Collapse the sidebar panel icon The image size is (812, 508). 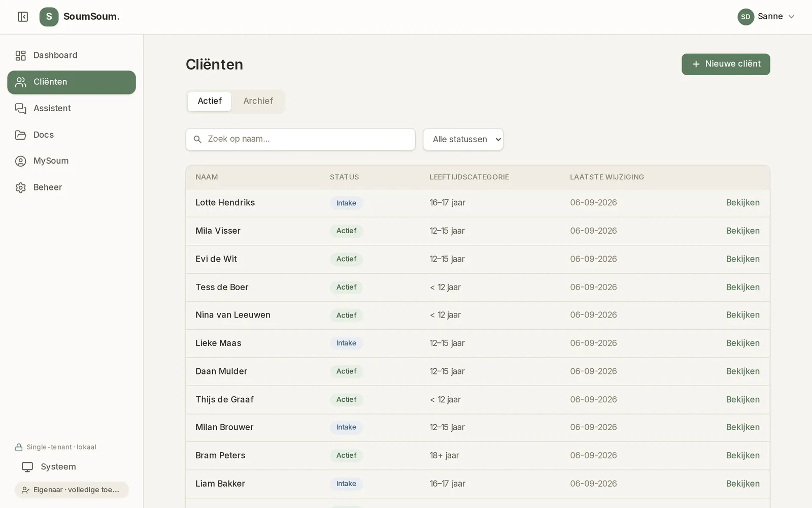[23, 17]
